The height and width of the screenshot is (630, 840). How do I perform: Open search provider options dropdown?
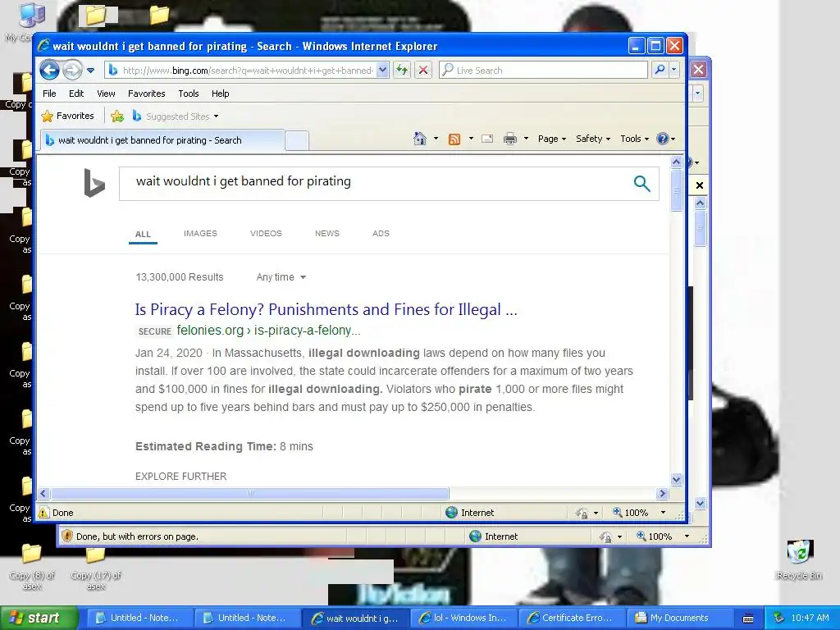click(x=674, y=71)
